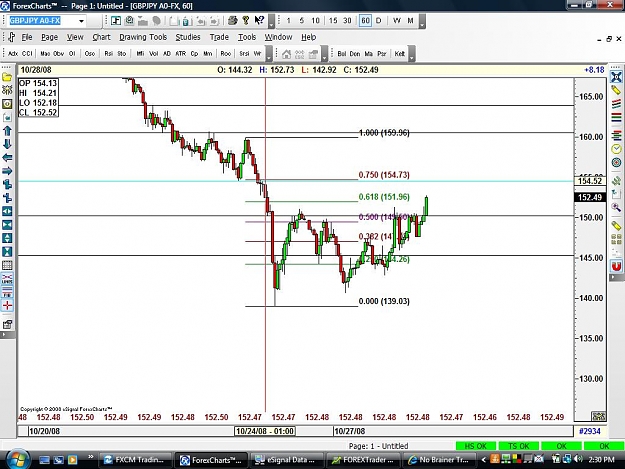Select the Fibonacci retracement lines tool
The height and width of the screenshot is (469, 625).
click(616, 136)
